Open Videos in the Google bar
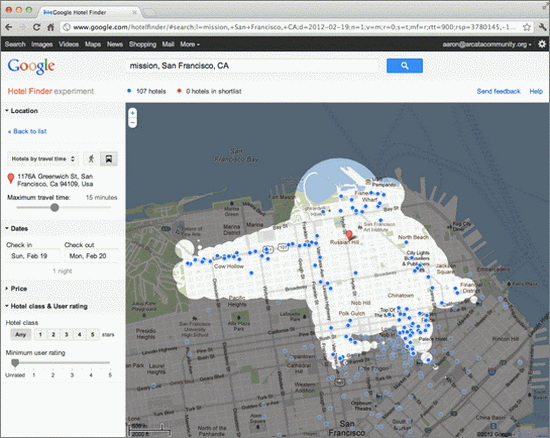Image resolution: width=550 pixels, height=438 pixels. tap(68, 44)
